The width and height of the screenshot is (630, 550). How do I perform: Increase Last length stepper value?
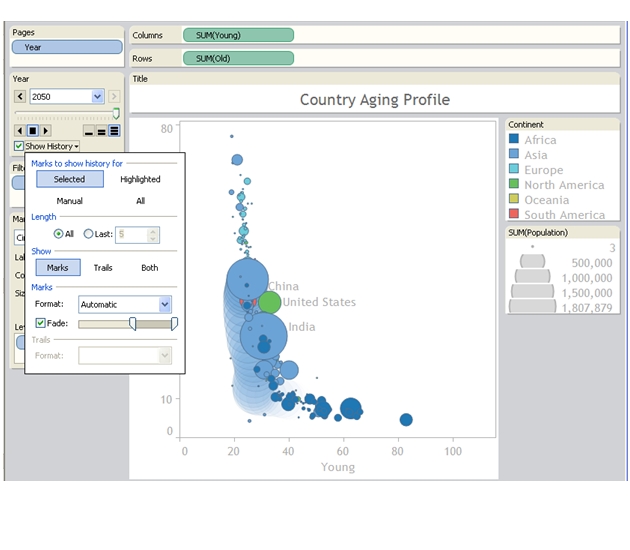point(153,231)
